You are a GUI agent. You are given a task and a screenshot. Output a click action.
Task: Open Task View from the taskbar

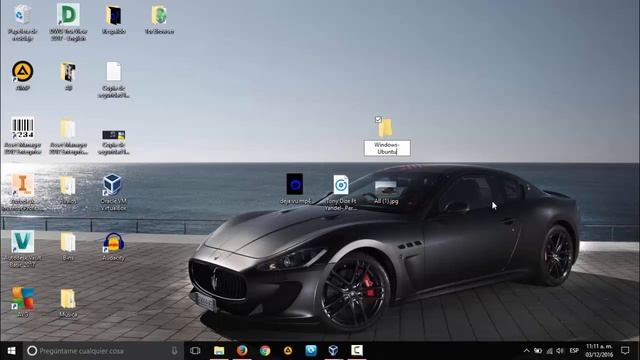tap(195, 351)
